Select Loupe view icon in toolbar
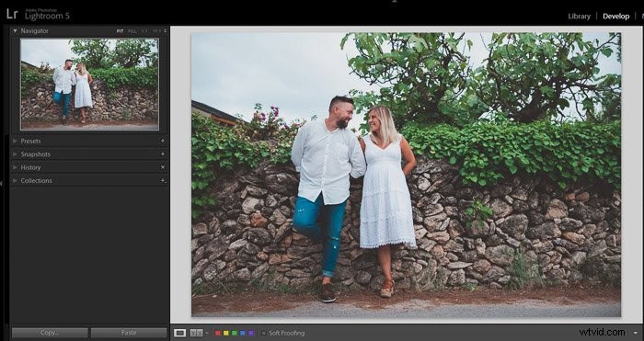Image resolution: width=644 pixels, height=341 pixels. pos(179,334)
